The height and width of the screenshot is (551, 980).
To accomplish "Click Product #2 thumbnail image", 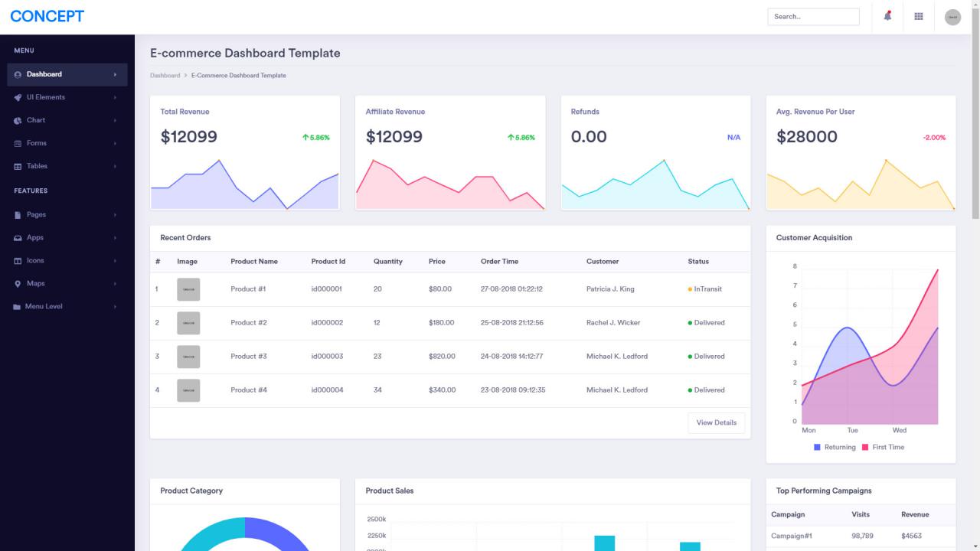I will click(188, 323).
